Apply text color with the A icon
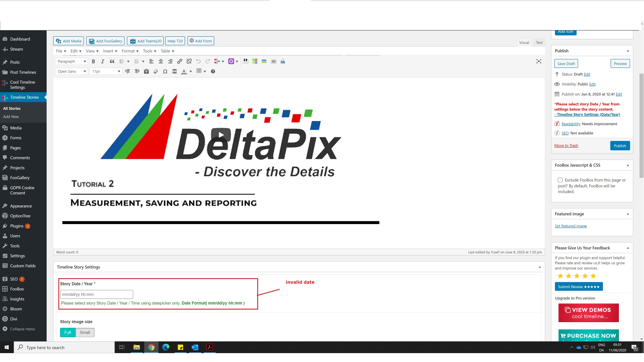 (184, 71)
